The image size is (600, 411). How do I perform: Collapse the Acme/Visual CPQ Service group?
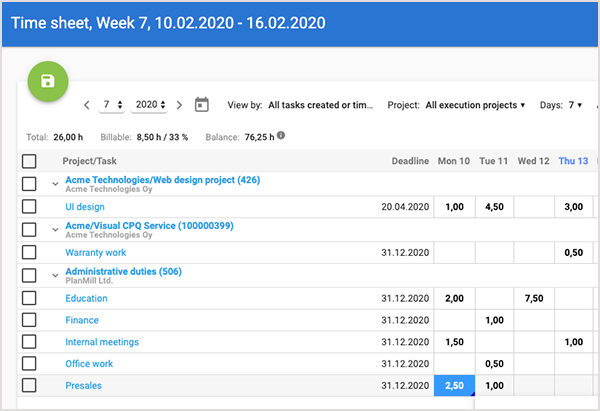pos(55,230)
